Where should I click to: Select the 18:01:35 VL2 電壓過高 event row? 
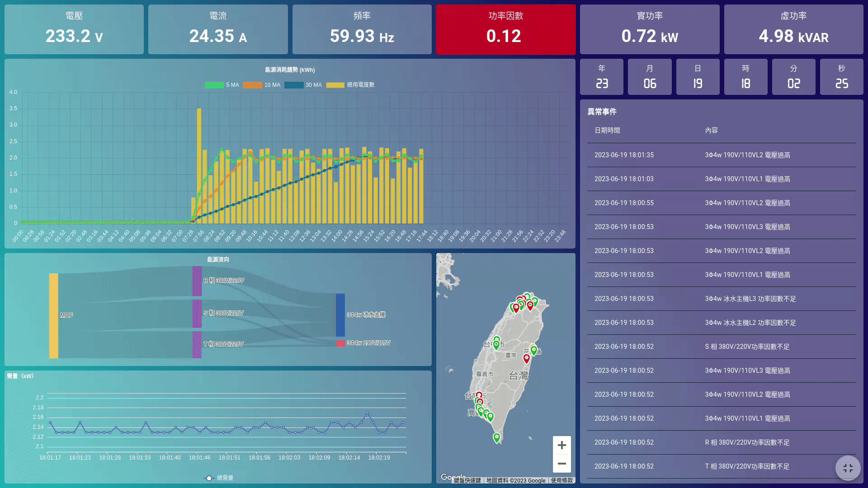722,155
